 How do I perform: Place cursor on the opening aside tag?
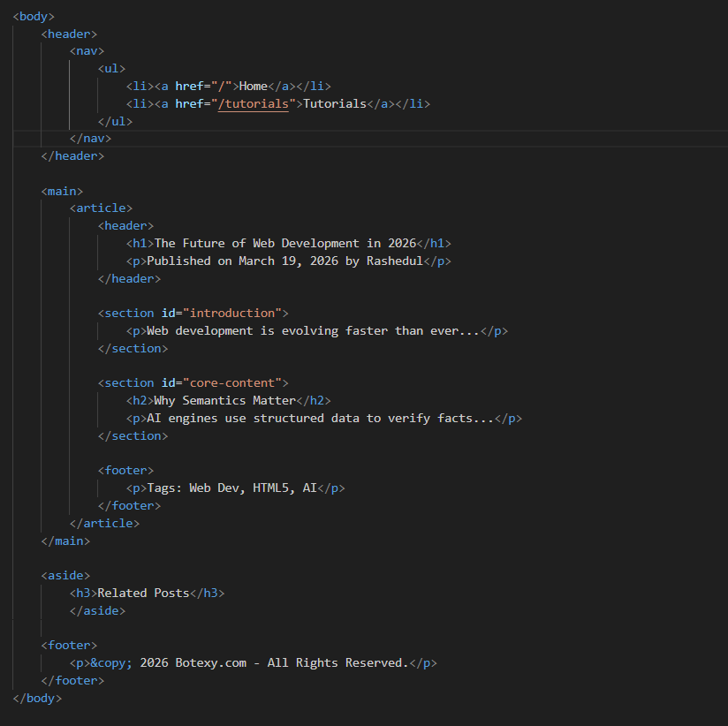pos(65,575)
